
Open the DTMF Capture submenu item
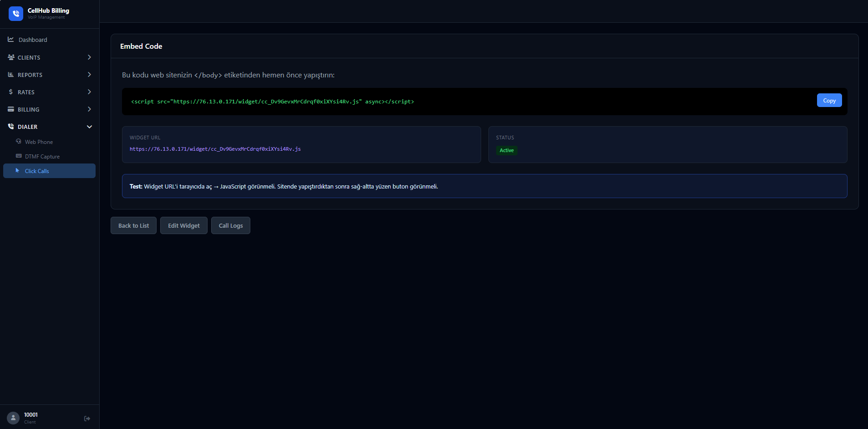pyautogui.click(x=50, y=157)
